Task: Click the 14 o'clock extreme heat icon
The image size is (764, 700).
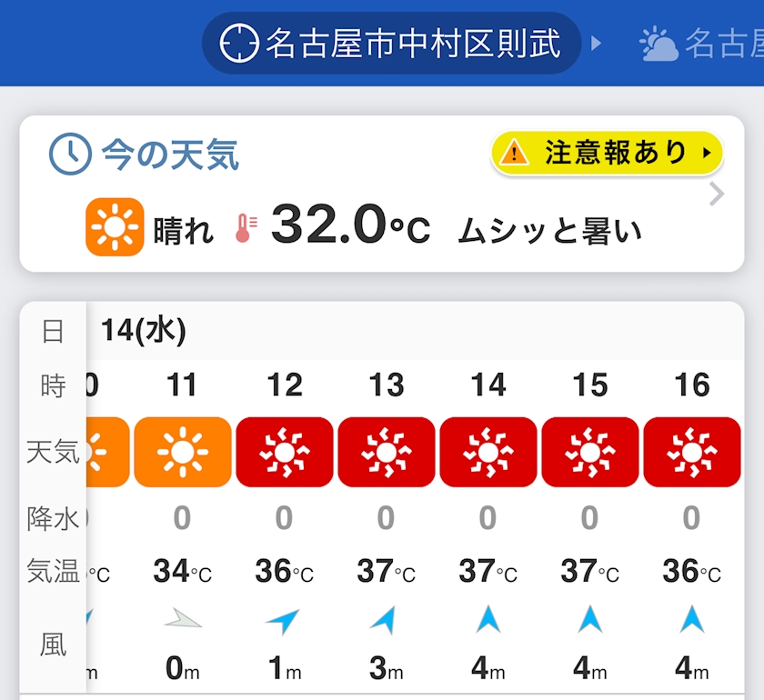Action: 488,452
